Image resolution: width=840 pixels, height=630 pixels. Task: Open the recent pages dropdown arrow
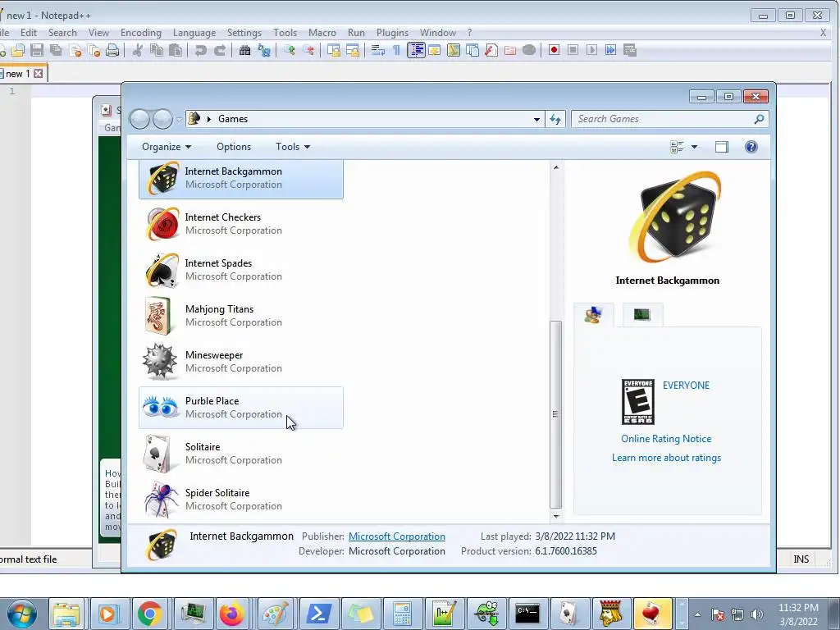coord(179,120)
